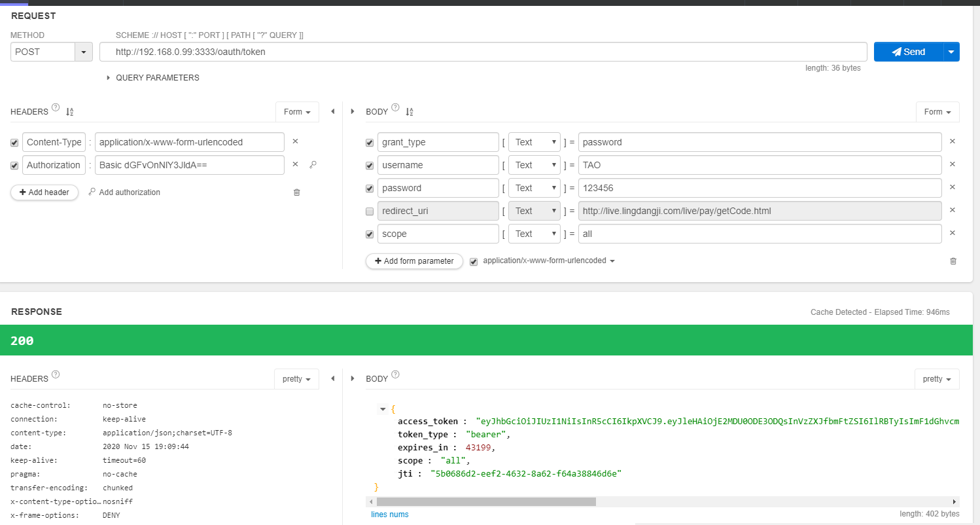The width and height of the screenshot is (980, 525).
Task: Collapse request headers pane left arrow
Action: click(x=333, y=112)
